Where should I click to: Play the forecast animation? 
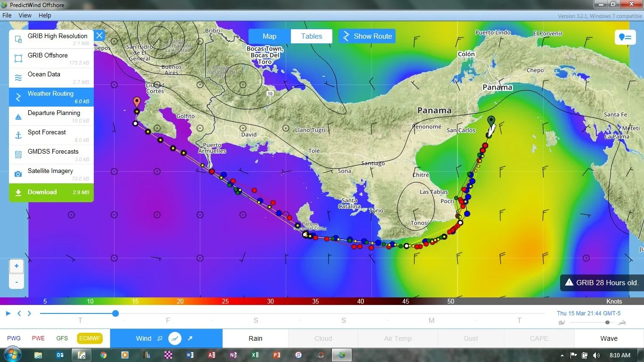coord(8,313)
